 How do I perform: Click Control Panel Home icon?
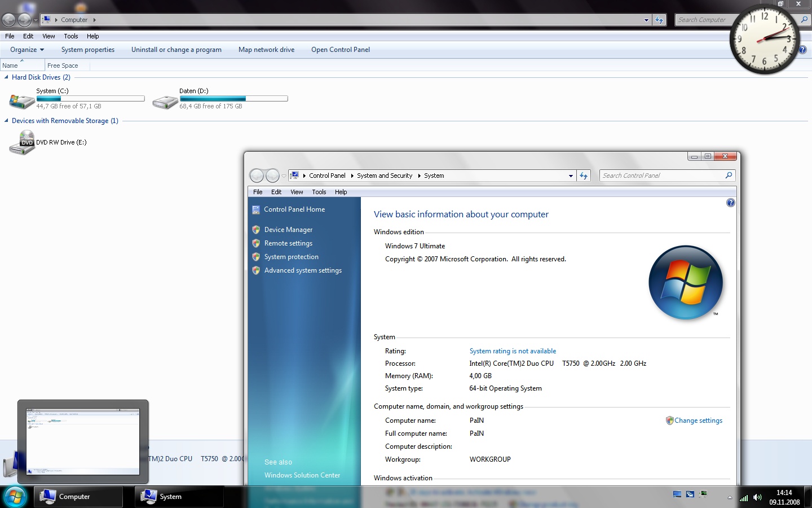(x=256, y=209)
